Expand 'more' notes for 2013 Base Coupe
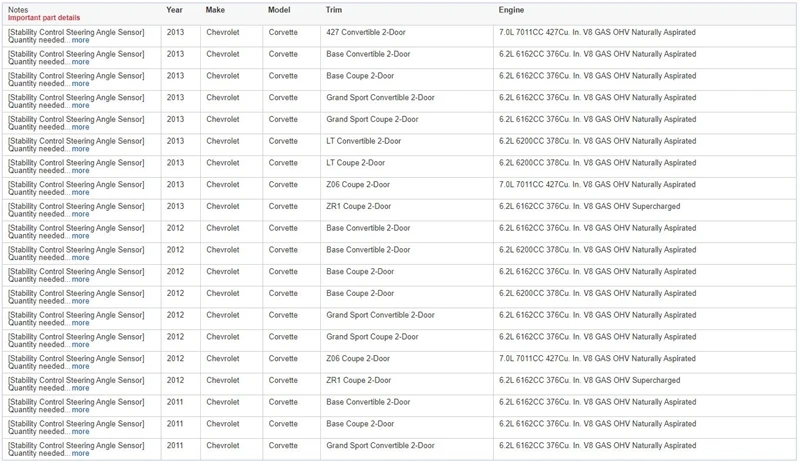 (80, 84)
